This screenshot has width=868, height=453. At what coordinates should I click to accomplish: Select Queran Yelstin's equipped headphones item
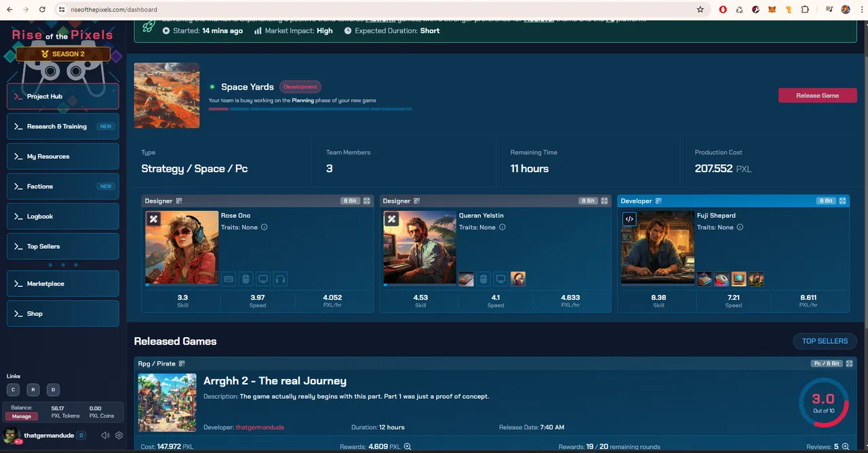pos(518,279)
